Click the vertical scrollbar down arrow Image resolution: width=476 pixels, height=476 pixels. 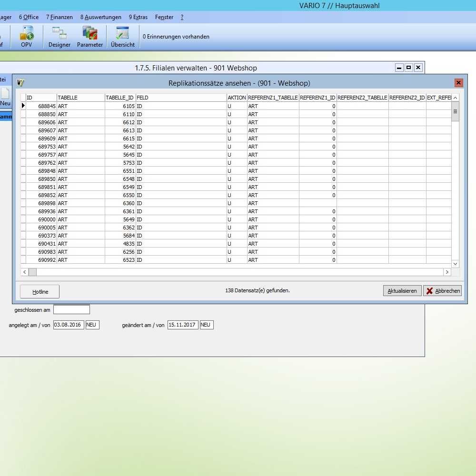point(455,263)
